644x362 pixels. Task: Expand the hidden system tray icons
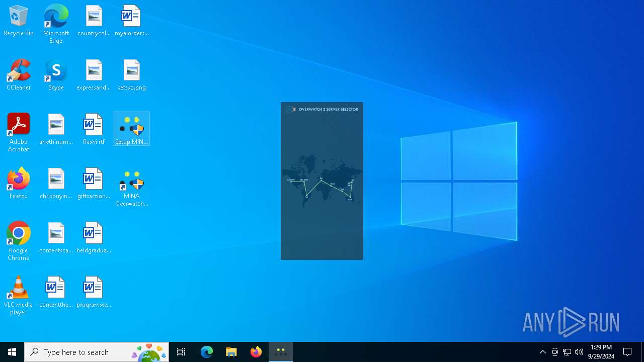(542, 352)
